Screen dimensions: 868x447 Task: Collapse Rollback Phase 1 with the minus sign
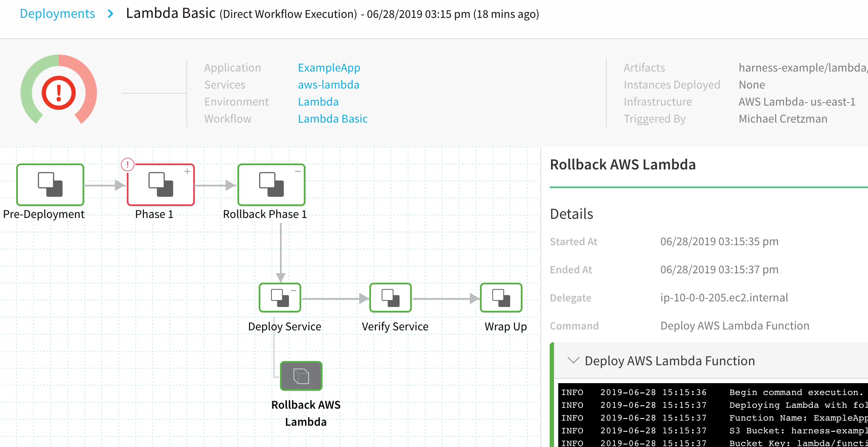coord(298,171)
